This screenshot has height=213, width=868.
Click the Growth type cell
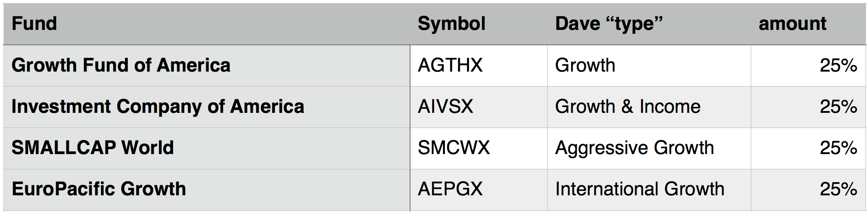649,66
